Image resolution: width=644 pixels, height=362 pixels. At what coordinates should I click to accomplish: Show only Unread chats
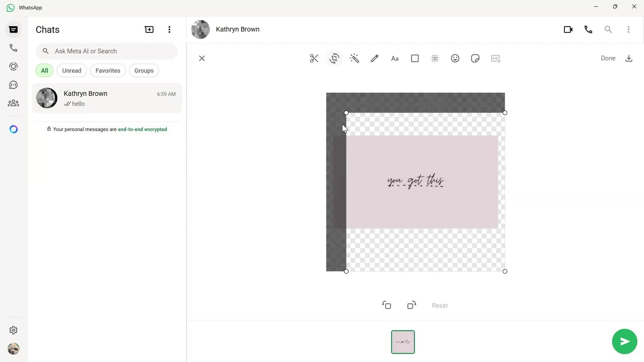pyautogui.click(x=71, y=70)
